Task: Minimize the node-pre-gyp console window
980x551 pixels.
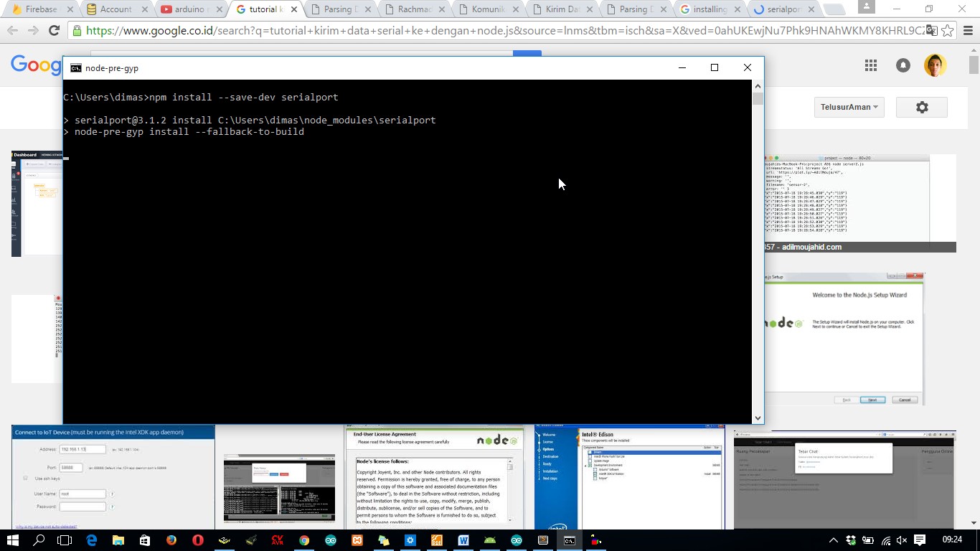Action: pos(682,67)
